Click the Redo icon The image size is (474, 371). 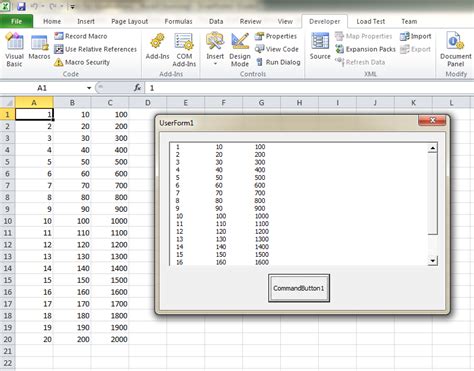pyautogui.click(x=54, y=6)
